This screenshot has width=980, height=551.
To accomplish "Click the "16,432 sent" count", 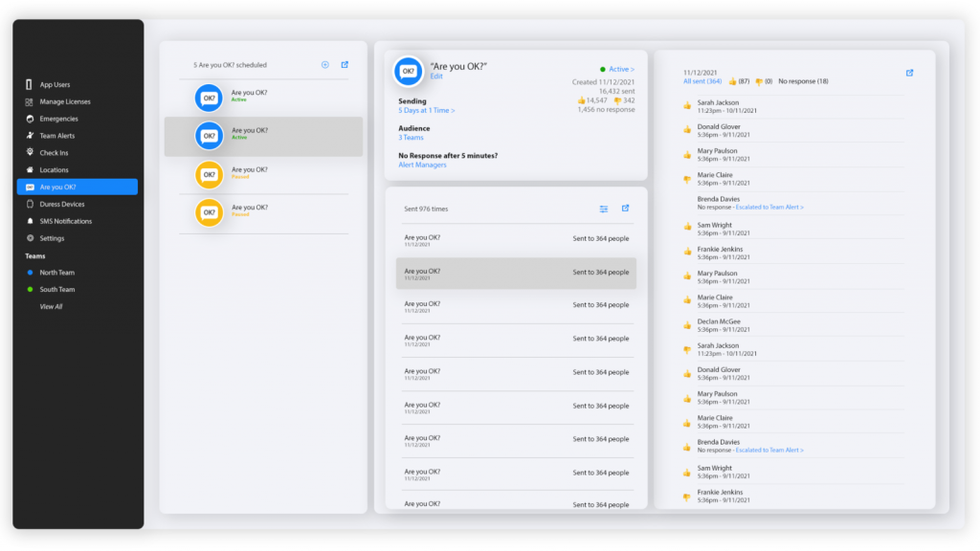I will (617, 91).
